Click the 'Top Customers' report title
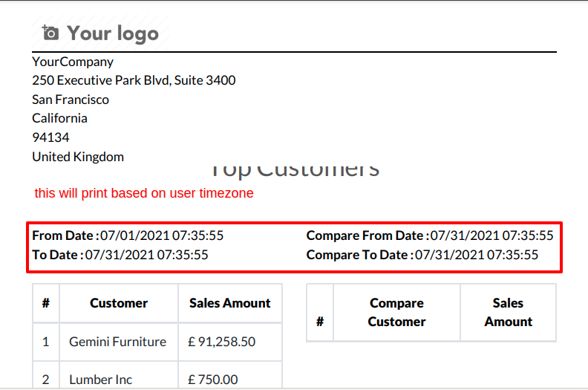588x390 pixels. tap(295, 171)
